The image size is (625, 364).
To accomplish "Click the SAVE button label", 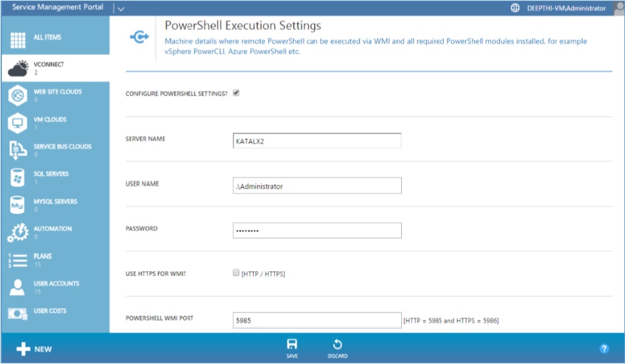I will [x=292, y=356].
